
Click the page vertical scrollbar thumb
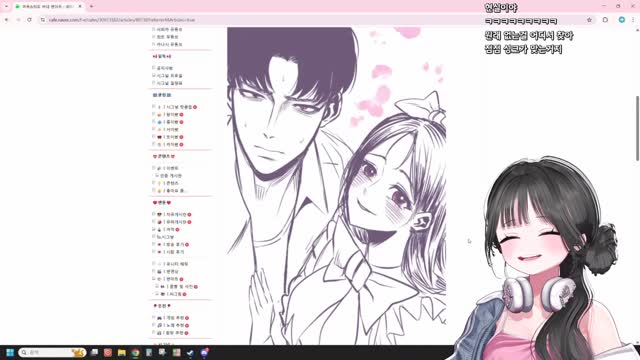638,129
